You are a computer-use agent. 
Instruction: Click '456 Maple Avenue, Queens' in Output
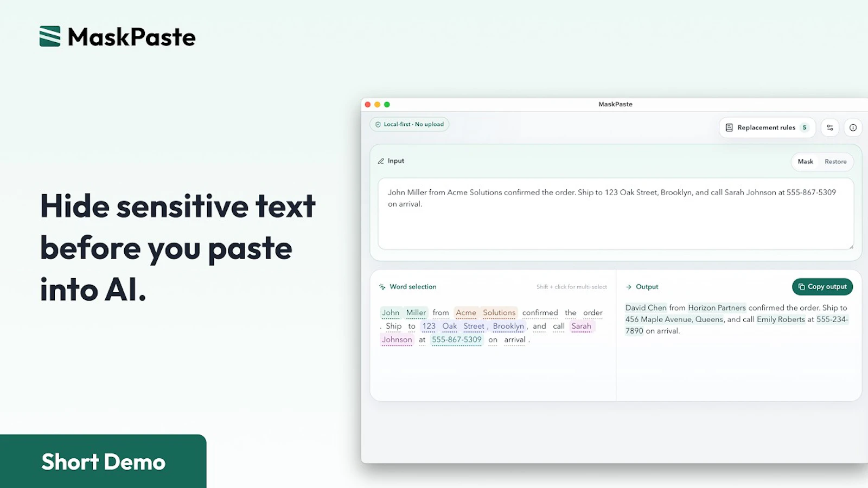674,319
